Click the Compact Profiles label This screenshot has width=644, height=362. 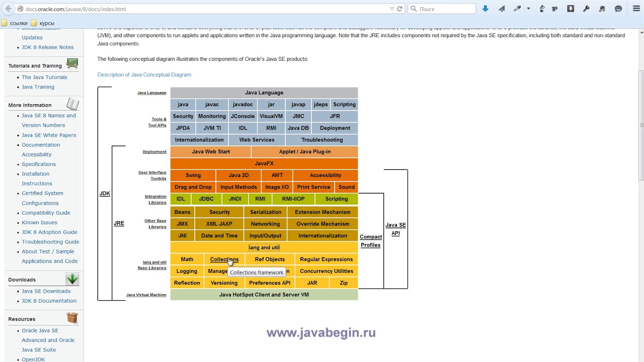pos(371,241)
